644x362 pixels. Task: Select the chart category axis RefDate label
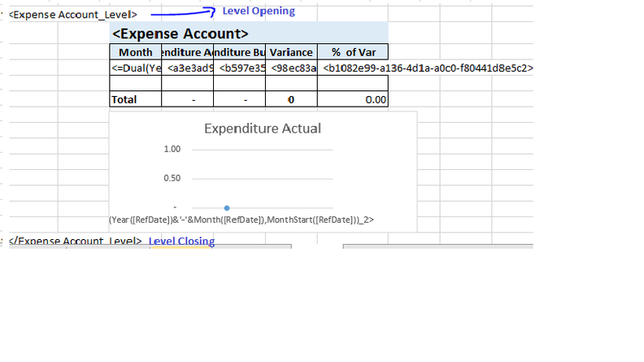click(241, 220)
